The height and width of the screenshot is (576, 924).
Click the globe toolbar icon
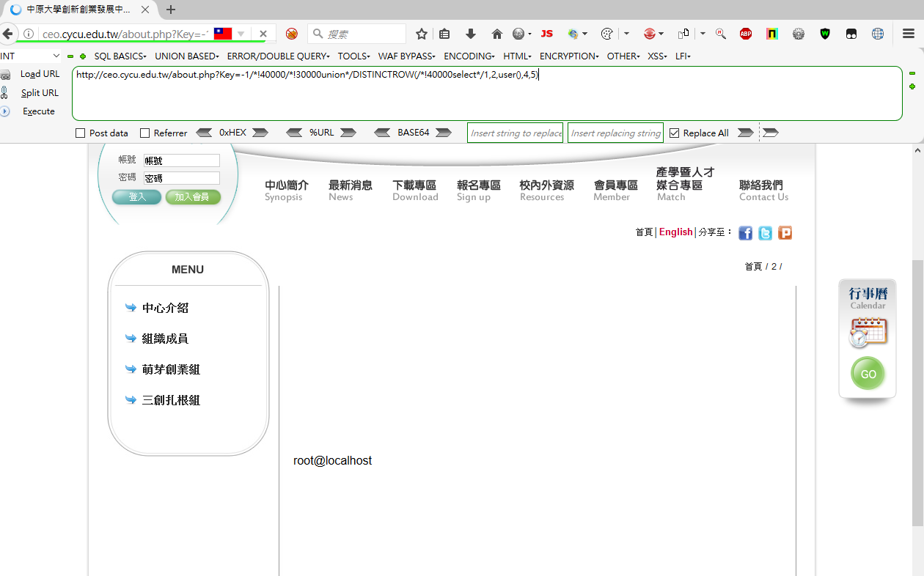click(878, 34)
